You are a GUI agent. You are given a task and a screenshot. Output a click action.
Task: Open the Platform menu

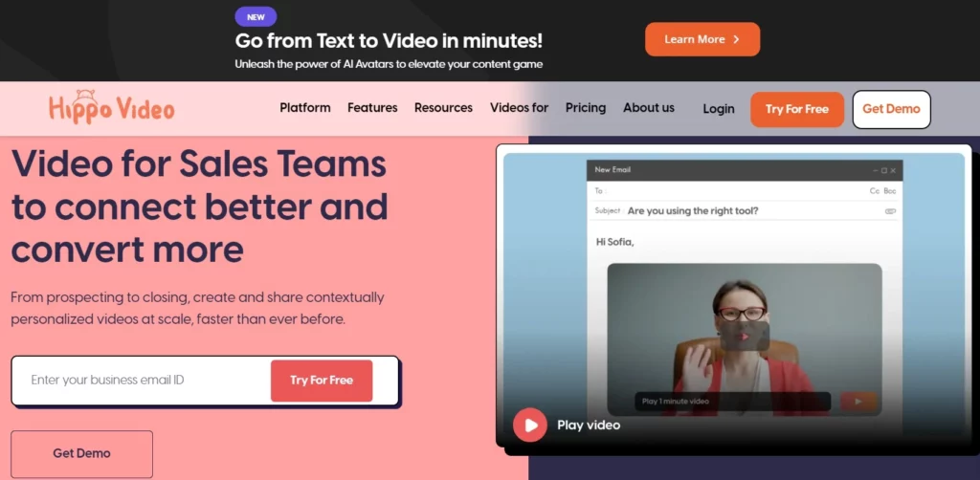pos(305,108)
